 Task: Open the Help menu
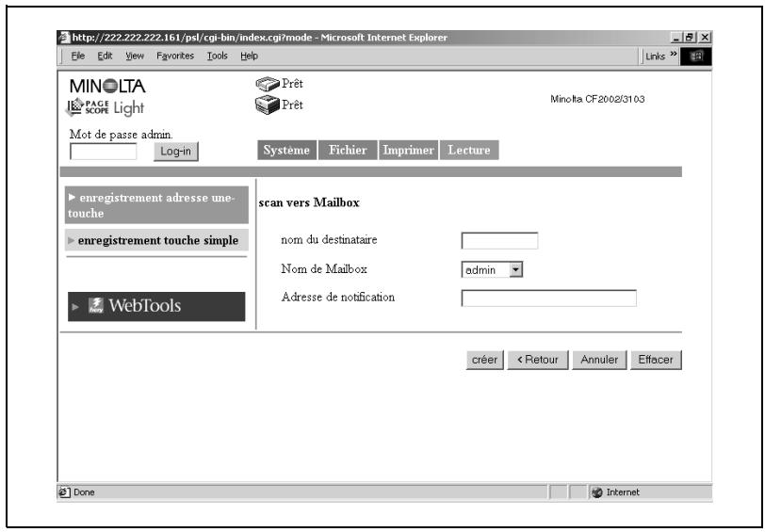click(249, 56)
